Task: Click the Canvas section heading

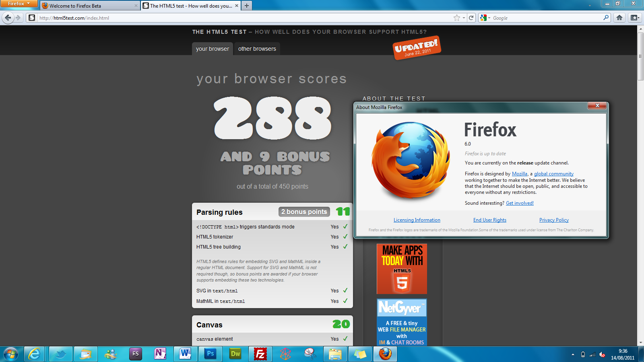Action: (x=209, y=325)
